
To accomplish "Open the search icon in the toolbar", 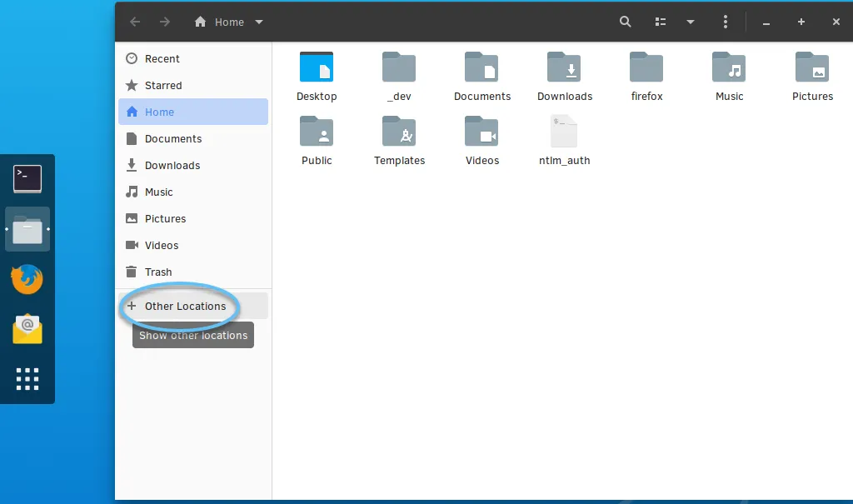I will 625,22.
